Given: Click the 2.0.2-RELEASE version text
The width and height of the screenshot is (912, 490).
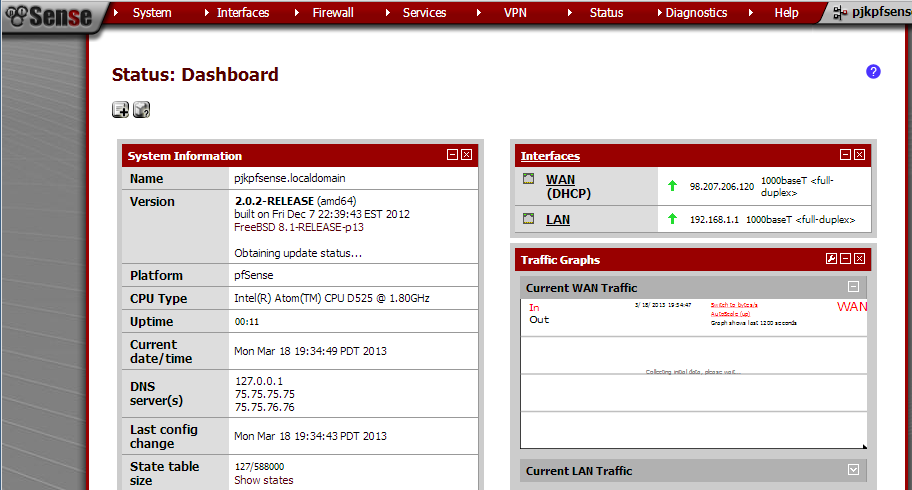Looking at the screenshot, I should pos(274,201).
